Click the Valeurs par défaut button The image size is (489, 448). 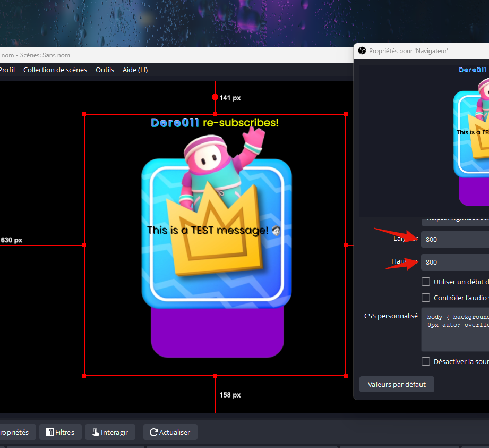click(x=397, y=384)
